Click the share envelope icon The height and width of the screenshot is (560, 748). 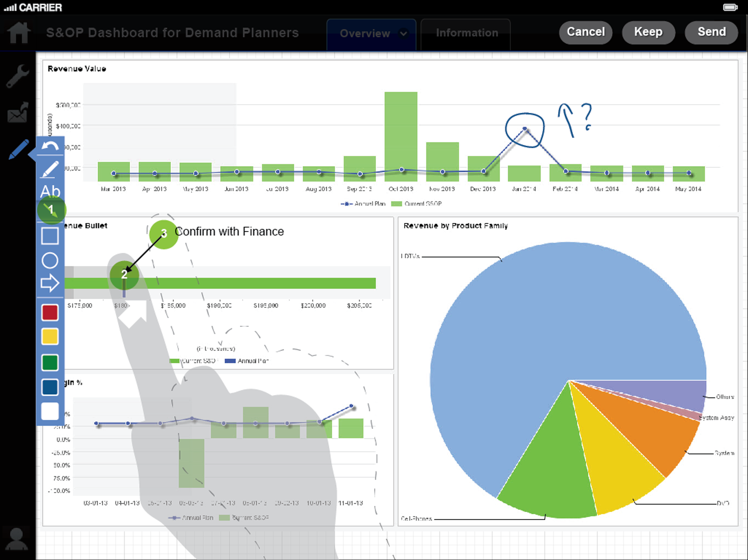point(18,112)
